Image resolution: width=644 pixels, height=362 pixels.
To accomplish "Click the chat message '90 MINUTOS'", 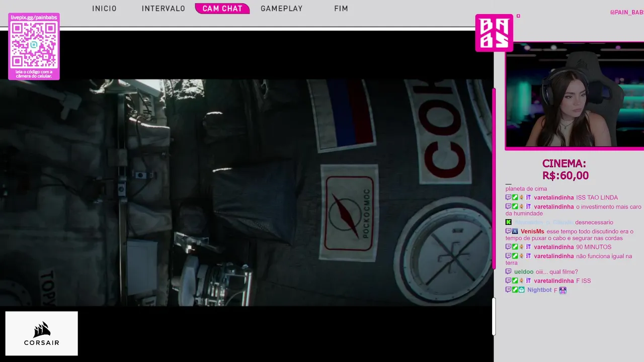I will (x=594, y=247).
